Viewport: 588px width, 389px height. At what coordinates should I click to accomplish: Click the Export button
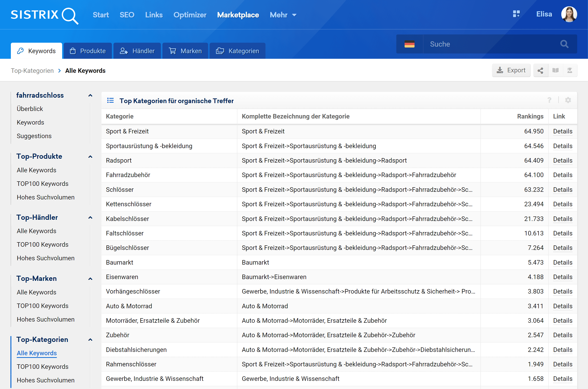(511, 71)
